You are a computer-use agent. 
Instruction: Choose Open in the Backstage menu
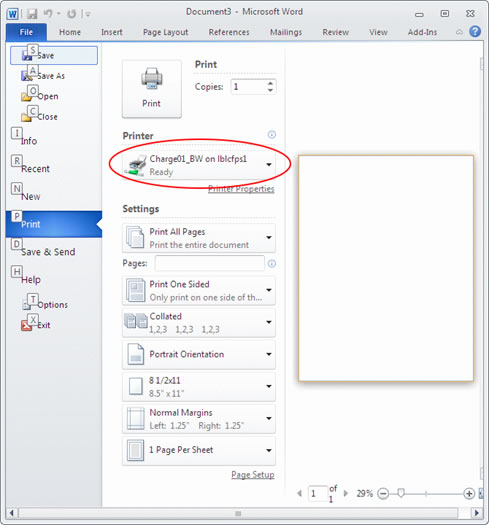point(54,96)
